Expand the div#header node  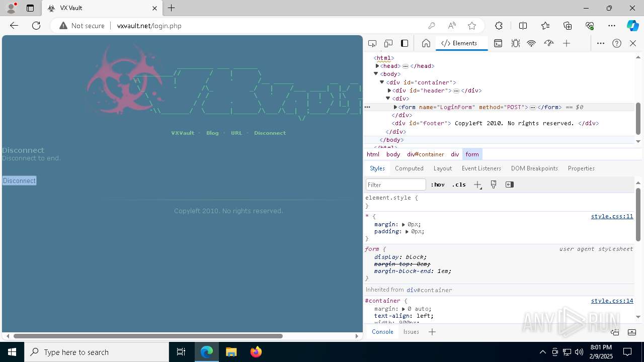[x=389, y=90]
